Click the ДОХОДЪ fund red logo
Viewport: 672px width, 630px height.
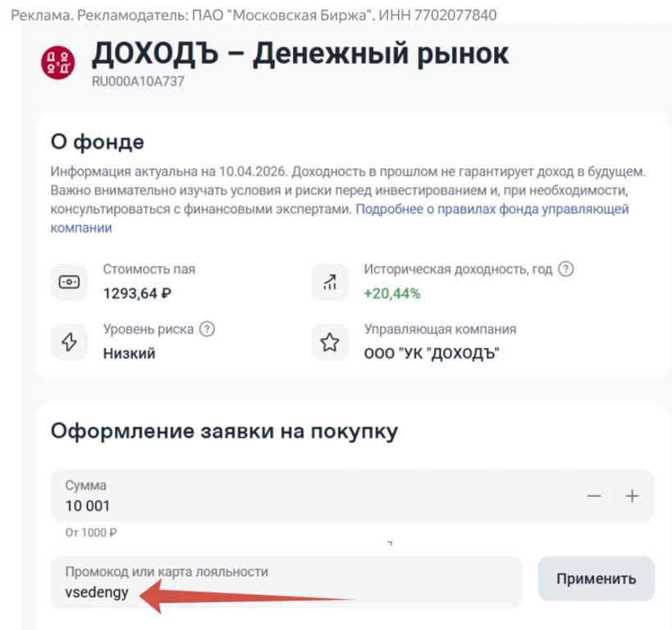coord(57,62)
